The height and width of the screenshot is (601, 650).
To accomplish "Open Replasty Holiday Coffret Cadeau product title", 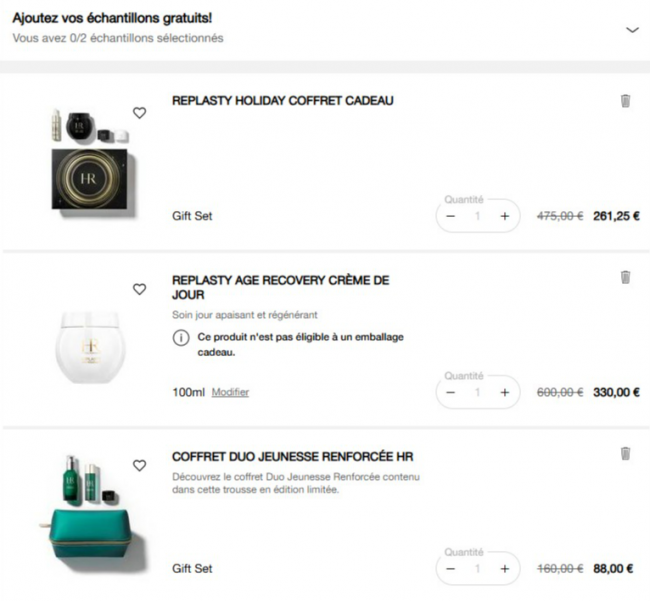I will tap(283, 101).
